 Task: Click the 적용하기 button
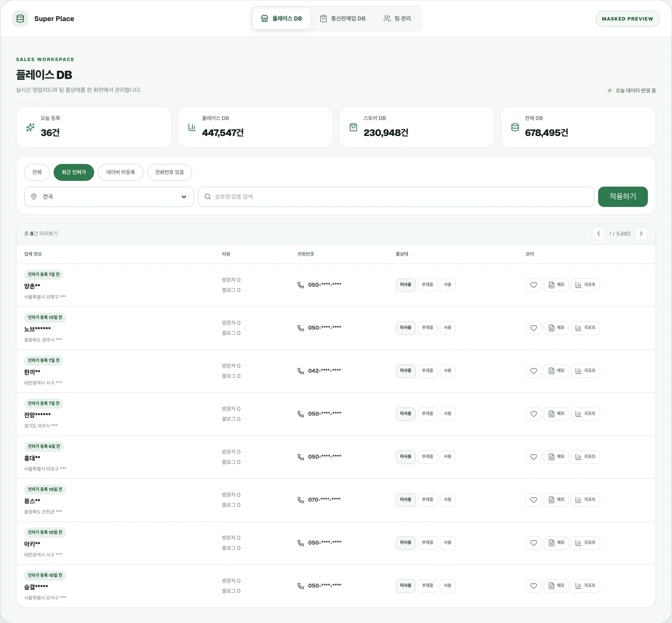(x=623, y=197)
